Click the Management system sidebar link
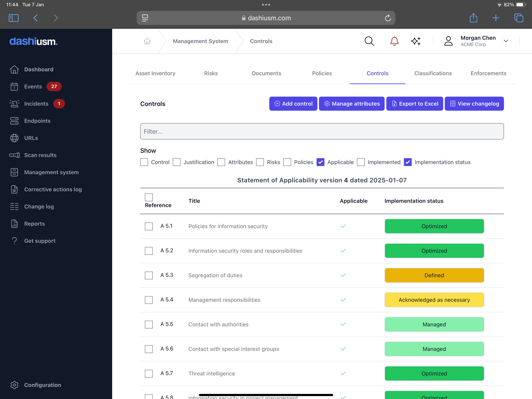This screenshot has height=399, width=532. [x=51, y=172]
